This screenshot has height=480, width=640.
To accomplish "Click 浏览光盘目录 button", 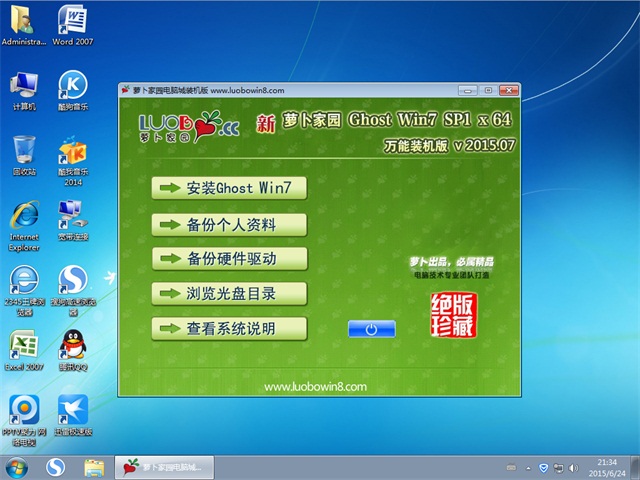I will click(229, 293).
